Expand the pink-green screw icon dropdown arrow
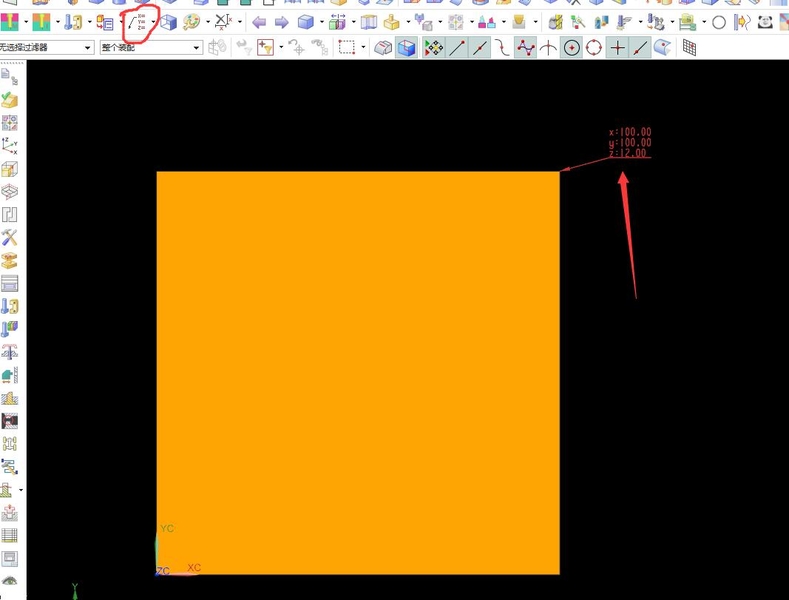Viewport: 789px width, 600px height. point(26,22)
